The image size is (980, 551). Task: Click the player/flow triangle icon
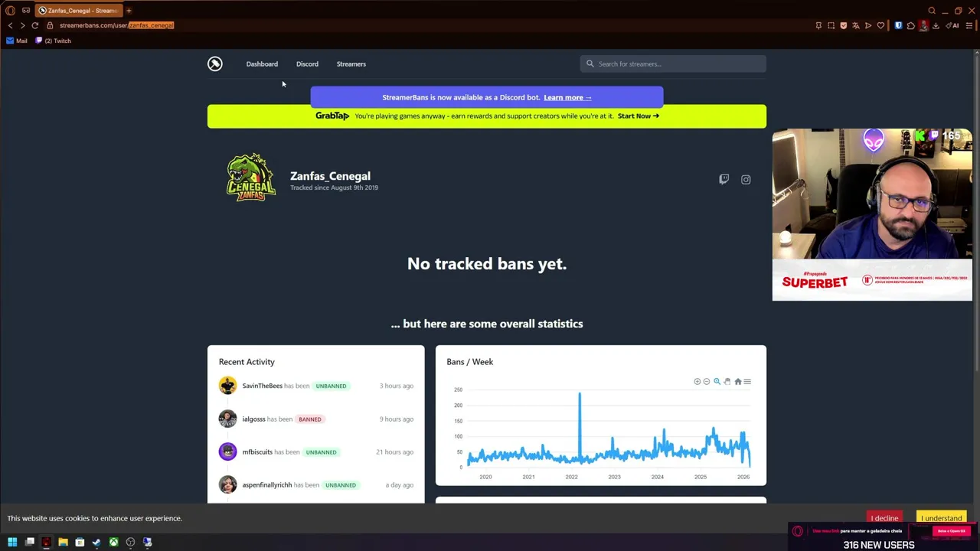(x=868, y=25)
